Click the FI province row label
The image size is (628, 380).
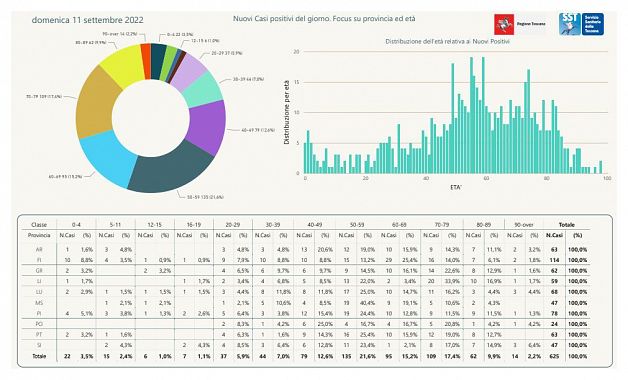[x=39, y=260]
